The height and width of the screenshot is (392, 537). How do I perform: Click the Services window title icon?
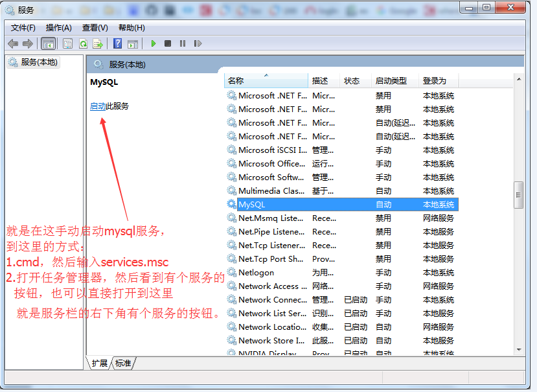coord(10,10)
